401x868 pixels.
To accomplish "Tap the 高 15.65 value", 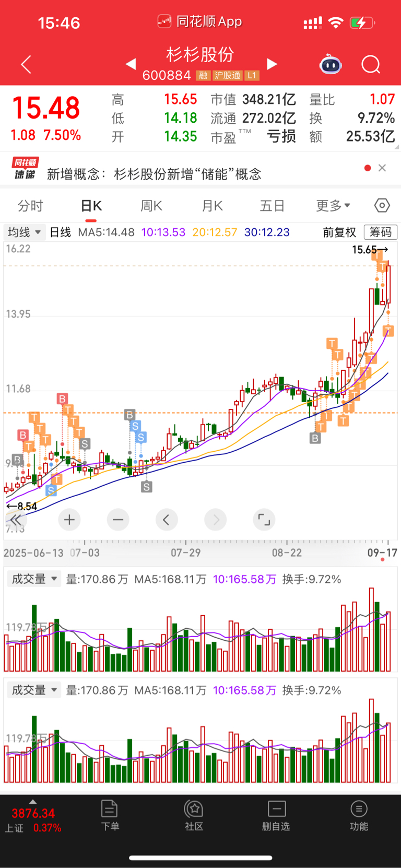I will click(x=154, y=99).
